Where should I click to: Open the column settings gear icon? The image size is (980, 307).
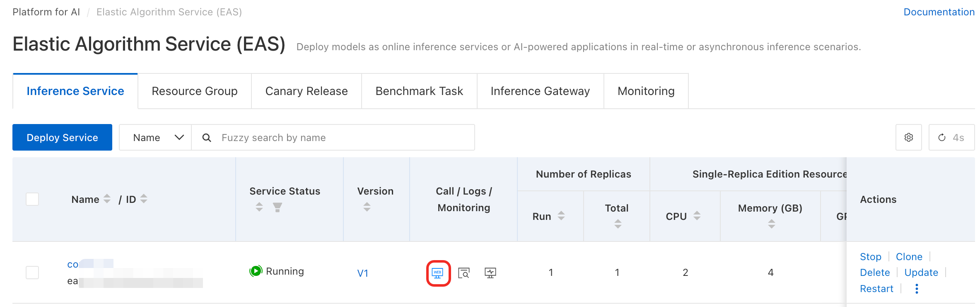908,137
